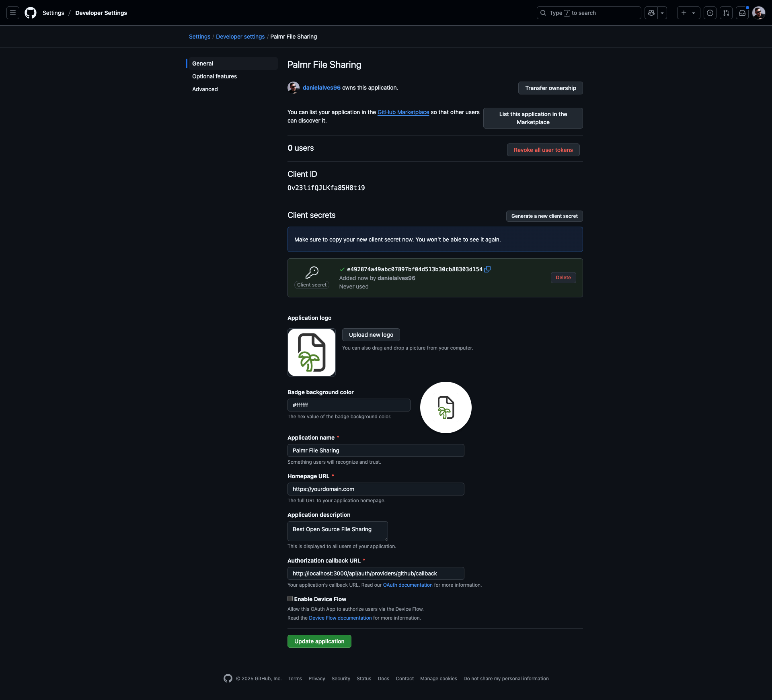The height and width of the screenshot is (700, 772).
Task: Edit the Badge background color field
Action: click(349, 405)
